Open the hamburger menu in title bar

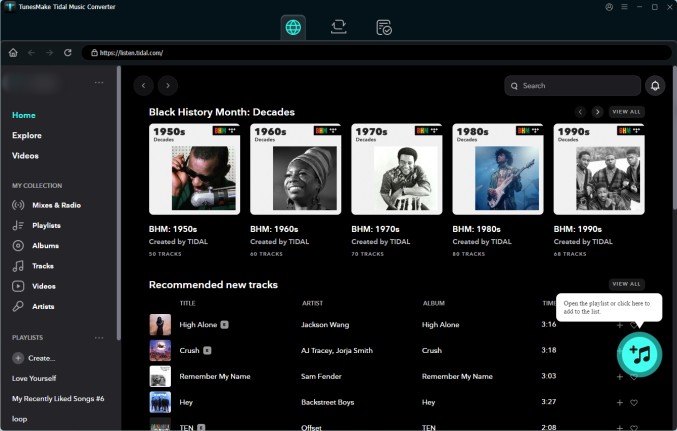click(x=624, y=7)
